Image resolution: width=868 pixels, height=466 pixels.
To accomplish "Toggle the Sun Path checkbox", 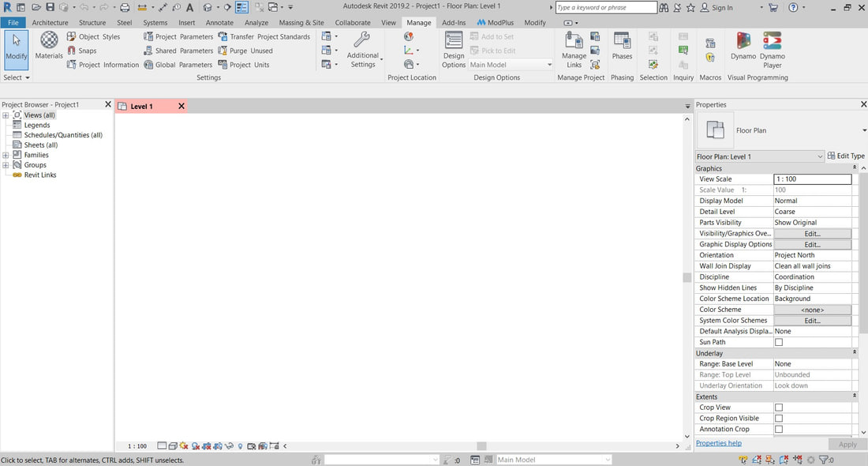I will pos(778,342).
